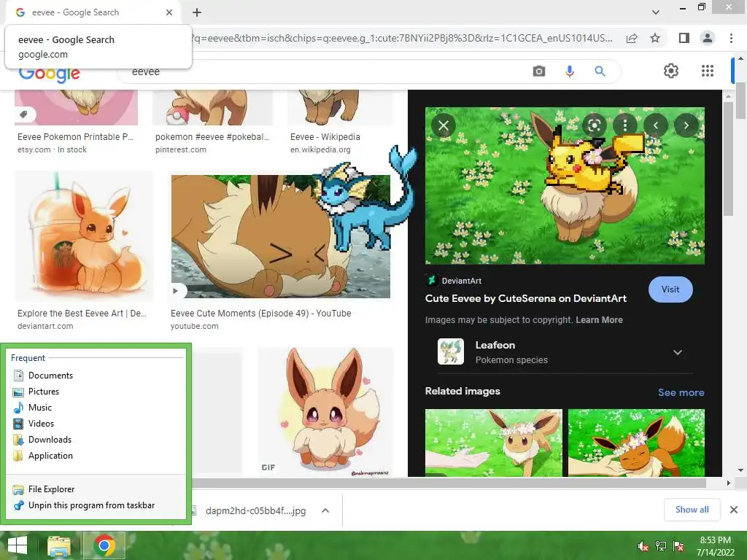Click the URL address bar

403,38
